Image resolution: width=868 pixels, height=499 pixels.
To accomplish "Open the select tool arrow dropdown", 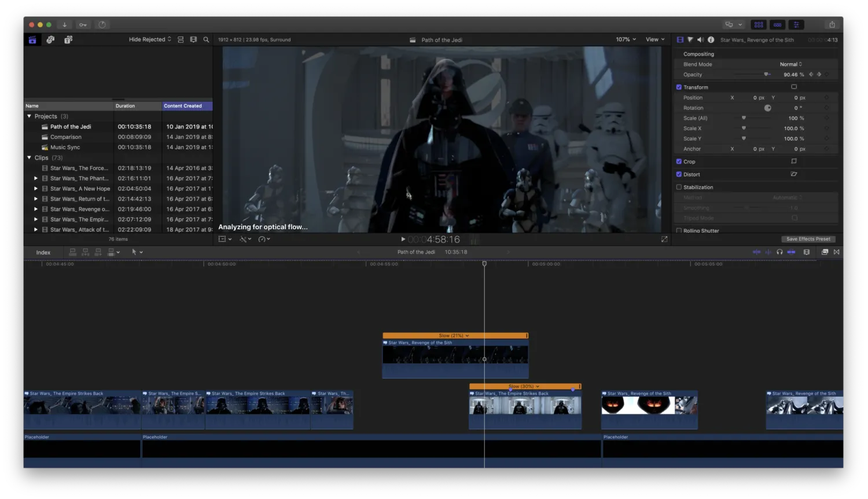I will click(x=137, y=252).
